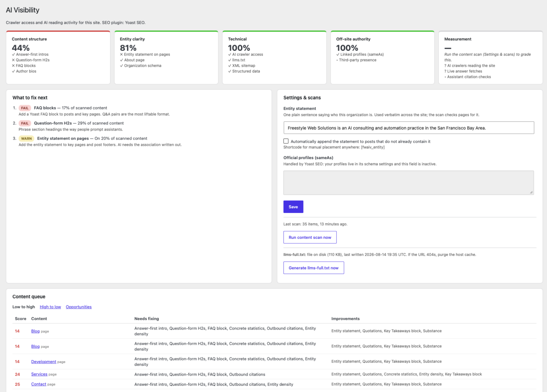
Task: Click the WARN badge on Entity statement
Action: click(x=27, y=138)
